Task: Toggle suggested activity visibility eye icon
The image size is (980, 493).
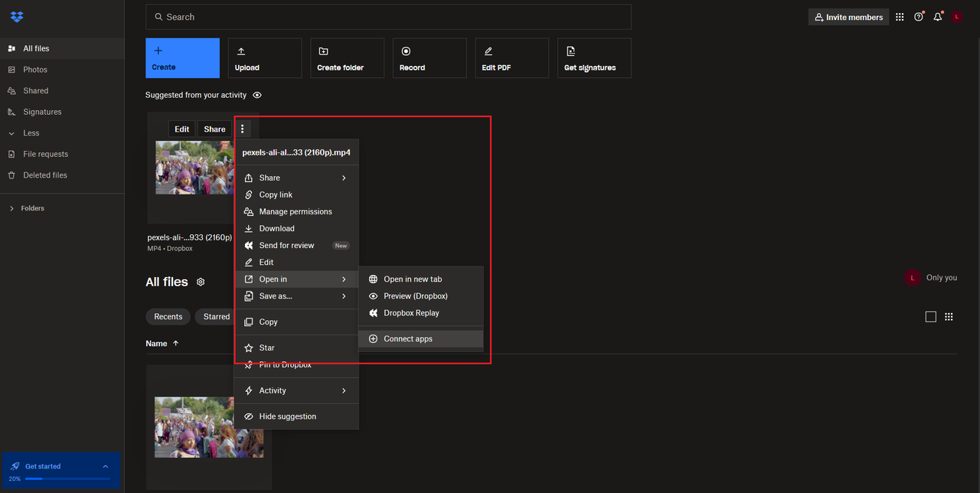Action: click(x=257, y=96)
